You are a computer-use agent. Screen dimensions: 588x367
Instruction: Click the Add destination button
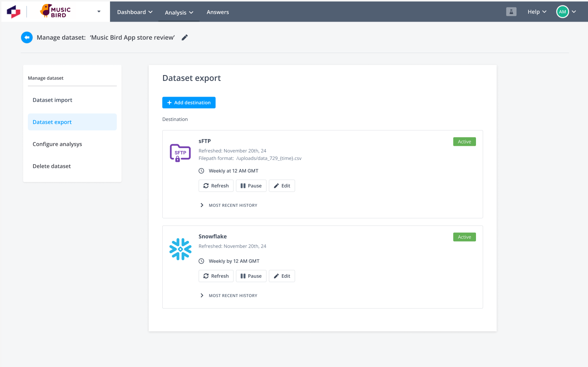(x=189, y=103)
